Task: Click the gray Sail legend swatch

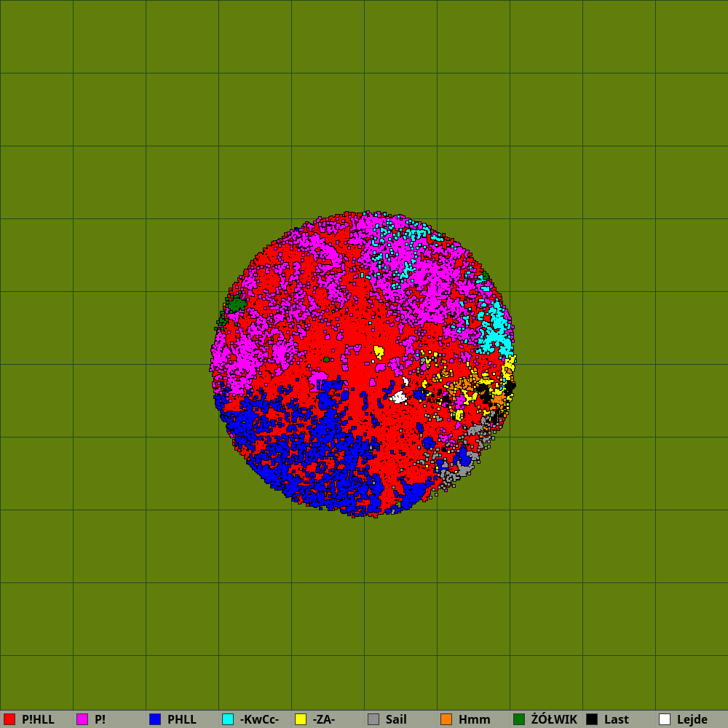Action: coord(373,719)
